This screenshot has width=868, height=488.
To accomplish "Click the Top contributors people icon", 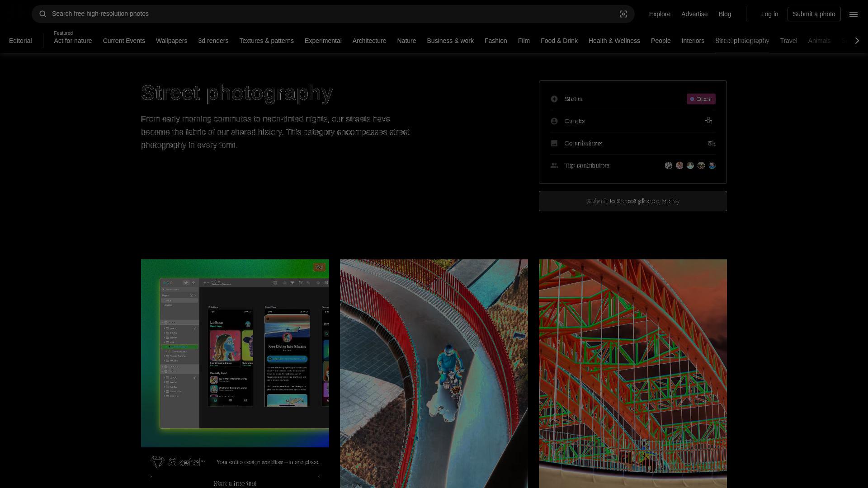I will point(554,165).
